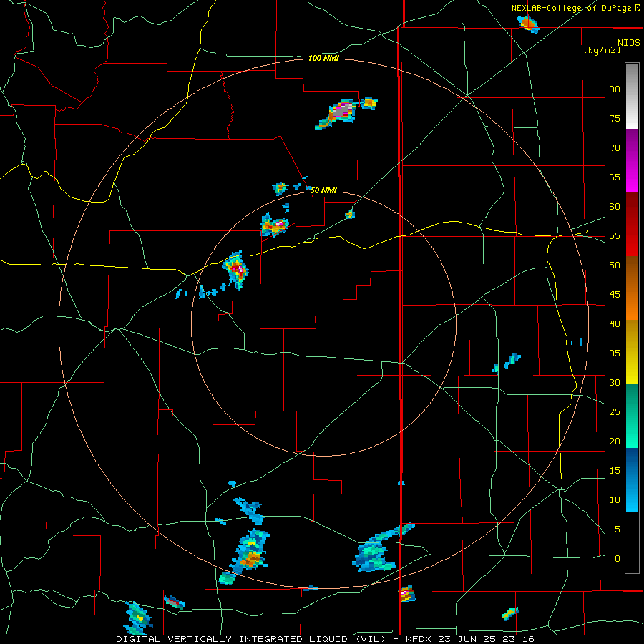
Task: Click the 60 value on the color scale
Action: tap(615, 207)
